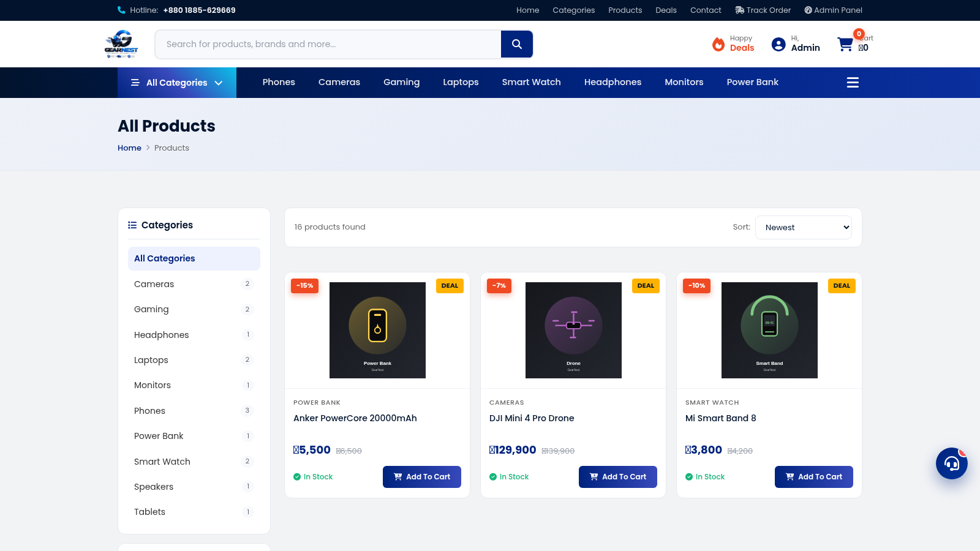
Task: Open Power Bank in the navigation bar
Action: pos(753,82)
